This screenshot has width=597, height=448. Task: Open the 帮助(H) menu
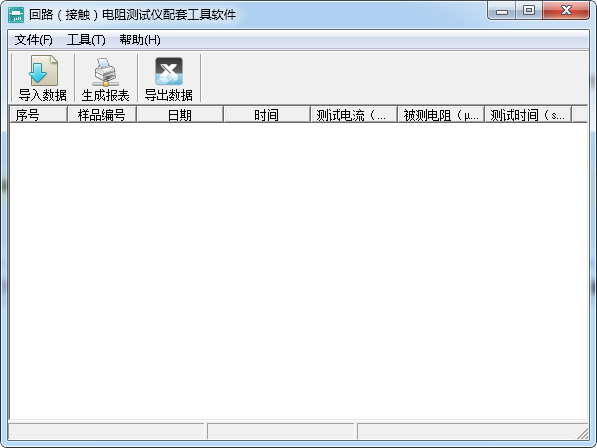(x=140, y=40)
